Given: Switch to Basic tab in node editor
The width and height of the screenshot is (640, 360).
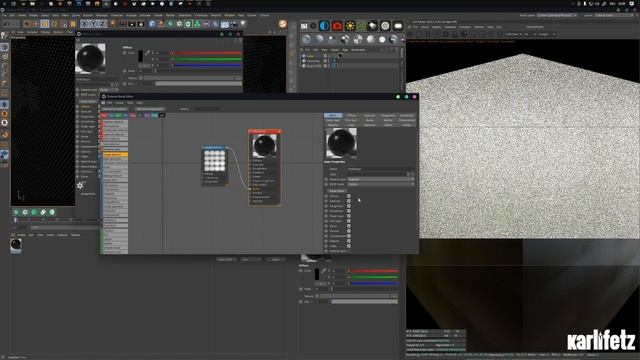Looking at the screenshot, I should (x=333, y=116).
